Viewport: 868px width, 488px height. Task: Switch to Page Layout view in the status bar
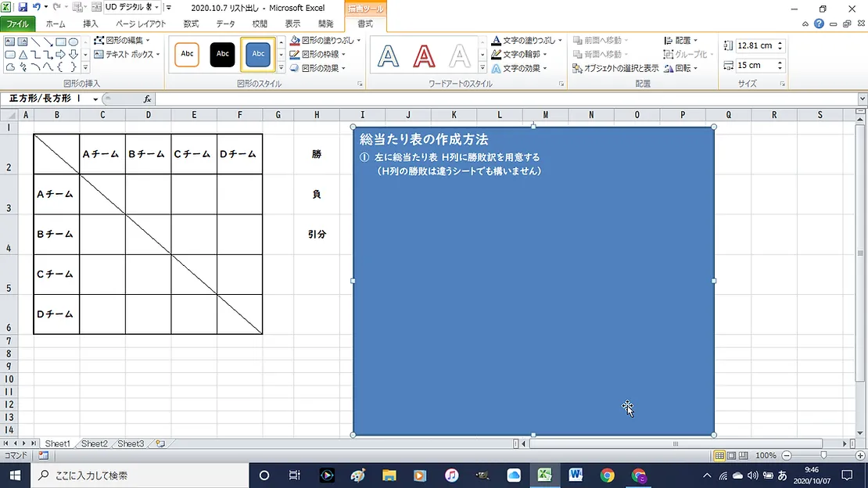(731, 455)
